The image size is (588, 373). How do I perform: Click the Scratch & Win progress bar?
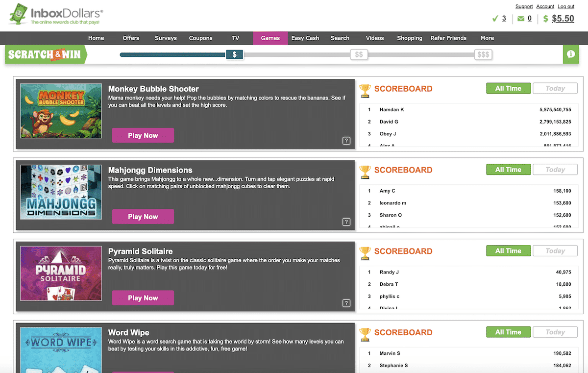(306, 54)
